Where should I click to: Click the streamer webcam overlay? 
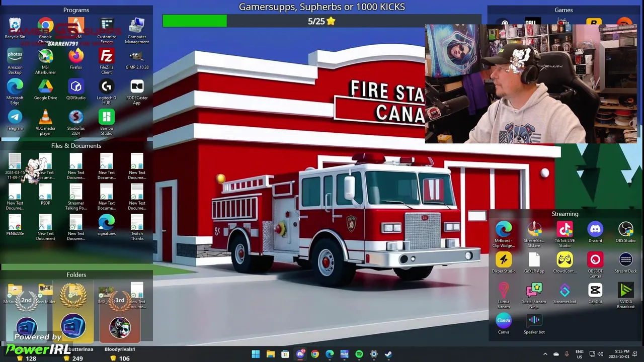pyautogui.click(x=531, y=83)
